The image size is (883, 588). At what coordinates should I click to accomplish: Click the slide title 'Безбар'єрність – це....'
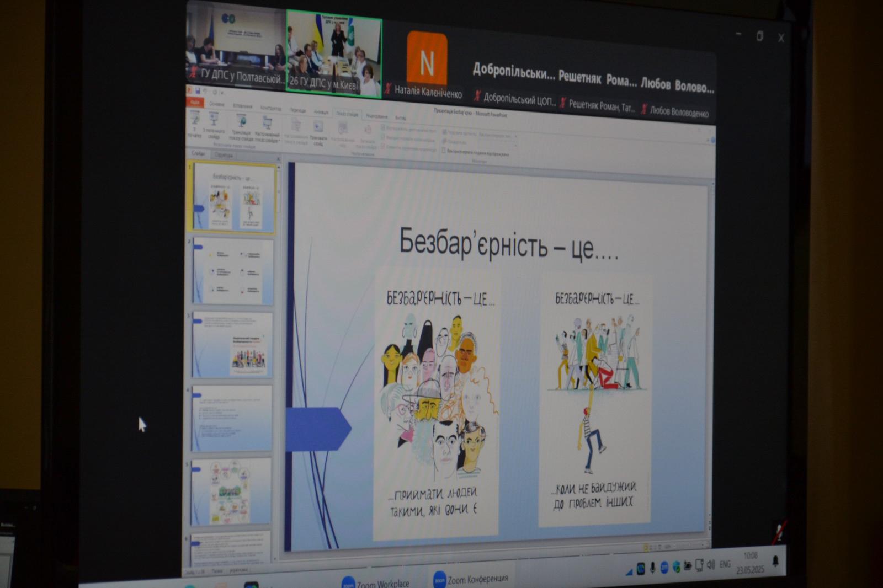point(508,244)
